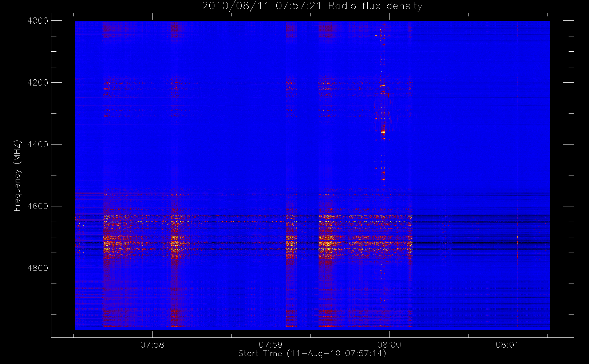Click the 08:00 time tick label

click(x=389, y=345)
